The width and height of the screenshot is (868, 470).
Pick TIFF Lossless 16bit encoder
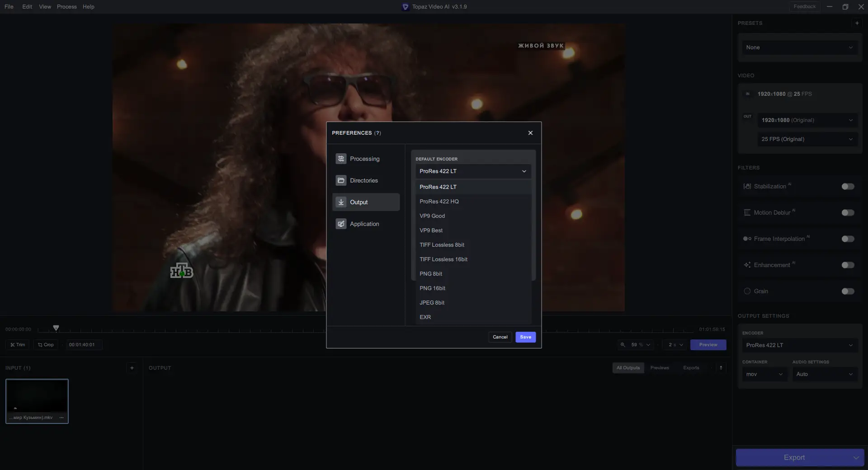pyautogui.click(x=473, y=259)
